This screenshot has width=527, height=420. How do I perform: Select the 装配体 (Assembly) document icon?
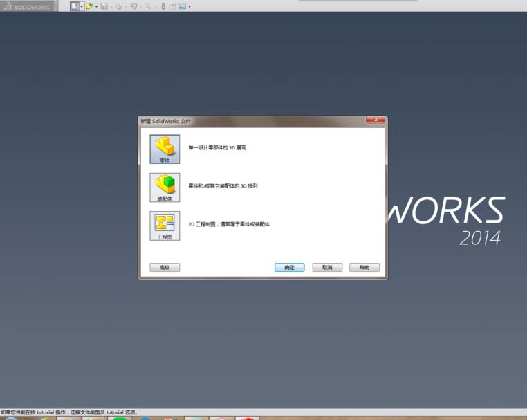tap(165, 188)
